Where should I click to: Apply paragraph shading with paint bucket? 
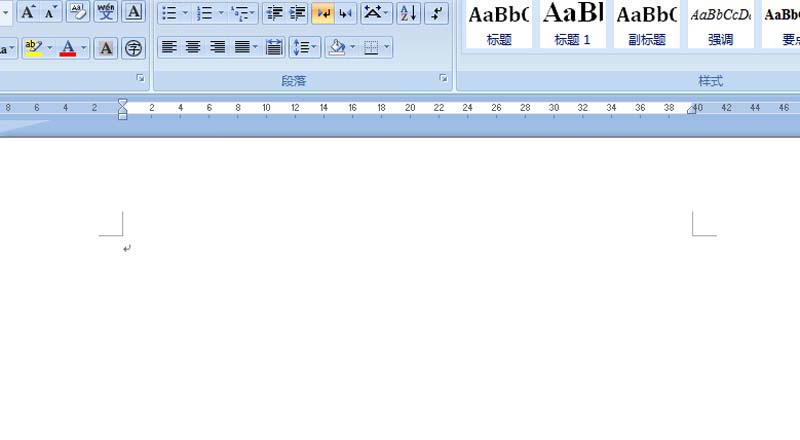click(337, 47)
